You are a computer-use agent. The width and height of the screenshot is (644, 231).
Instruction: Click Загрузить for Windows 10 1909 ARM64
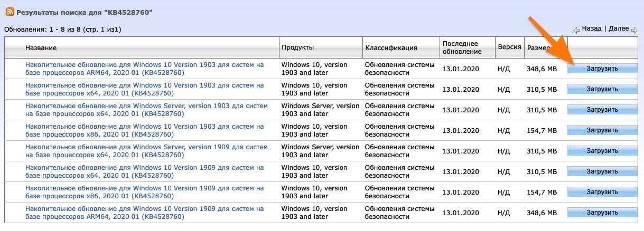tap(602, 213)
